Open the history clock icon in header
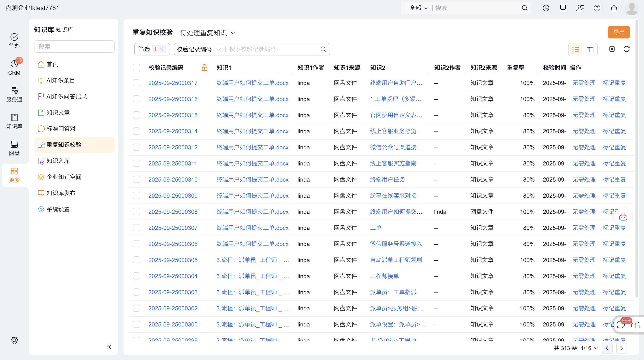The height and width of the screenshot is (360, 644). click(x=546, y=8)
